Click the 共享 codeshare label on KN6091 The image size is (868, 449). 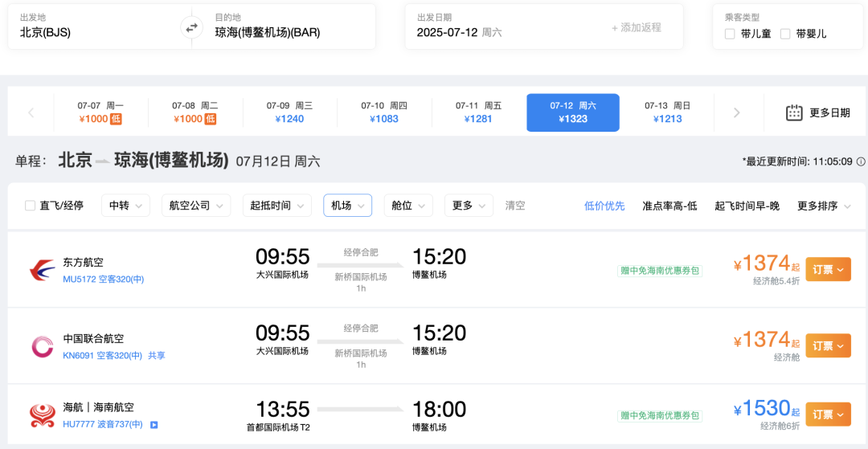pyautogui.click(x=157, y=356)
